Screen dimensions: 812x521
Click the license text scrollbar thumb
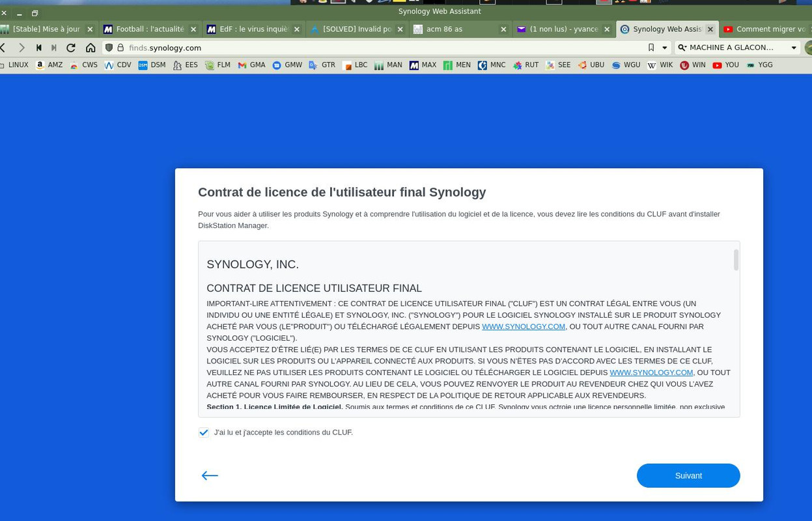736,259
